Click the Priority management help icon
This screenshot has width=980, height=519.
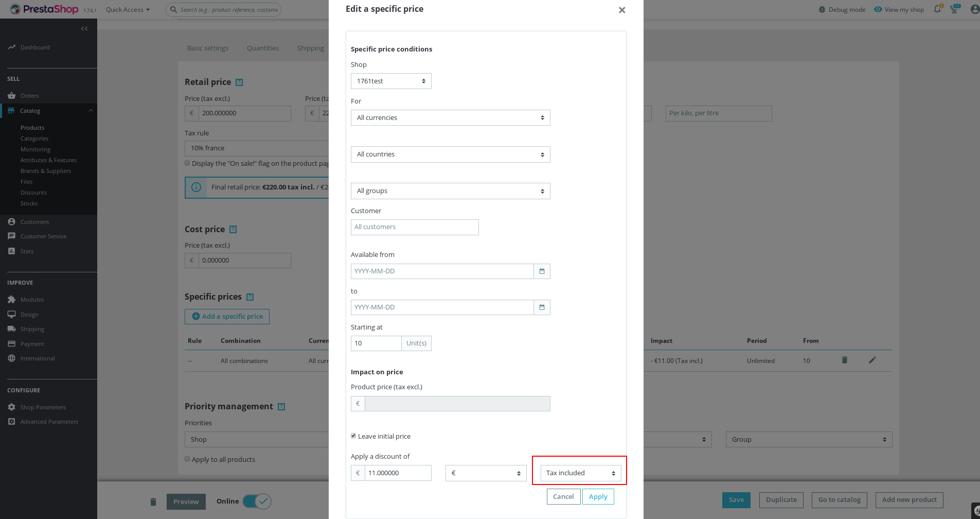coord(281,407)
